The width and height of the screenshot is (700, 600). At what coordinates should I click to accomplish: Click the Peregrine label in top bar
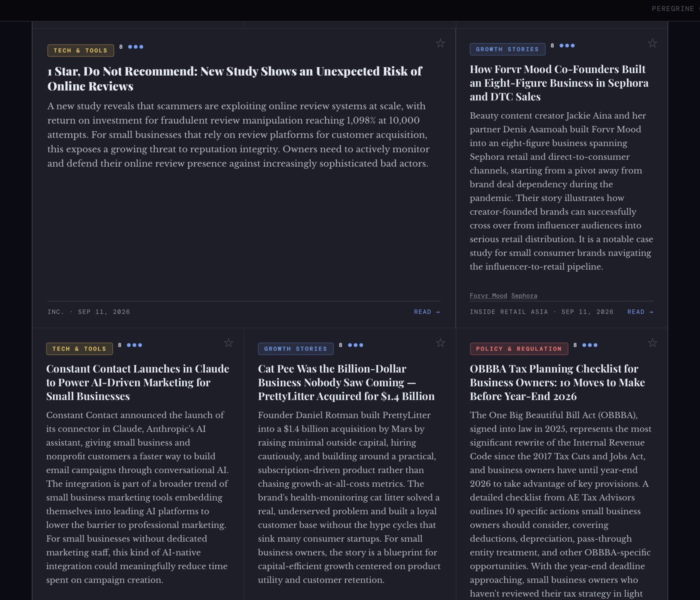click(673, 8)
